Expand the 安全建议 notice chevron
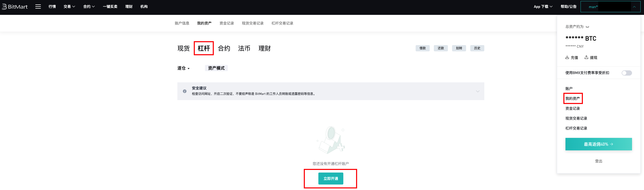This screenshot has width=644, height=190. (x=478, y=91)
